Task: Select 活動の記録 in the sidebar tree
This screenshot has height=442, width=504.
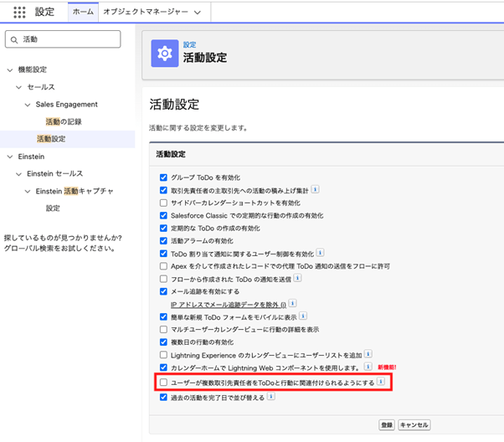Action: 63,121
